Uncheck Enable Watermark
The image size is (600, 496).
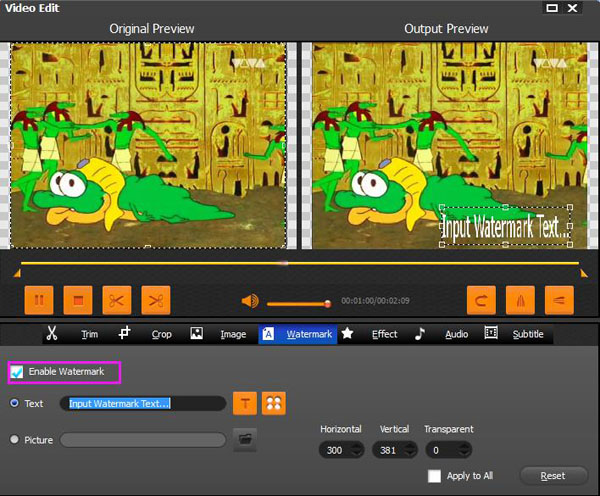click(x=17, y=372)
